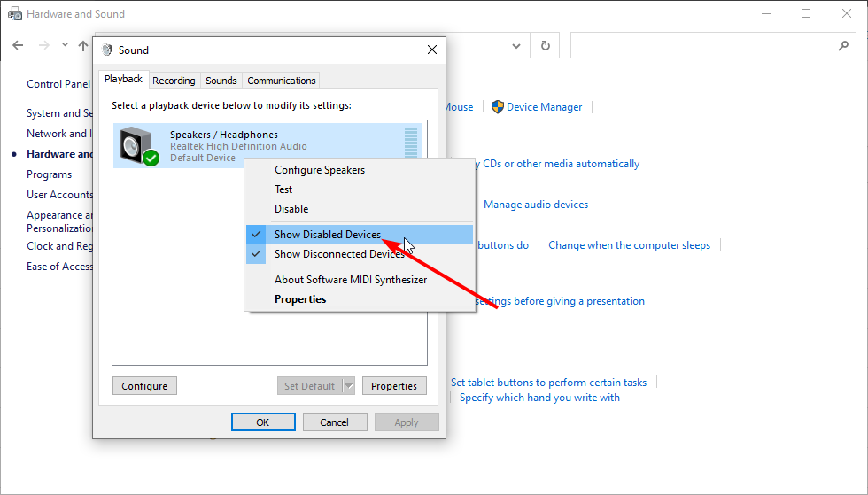Select Disable in the context menu
The image size is (868, 495).
291,209
